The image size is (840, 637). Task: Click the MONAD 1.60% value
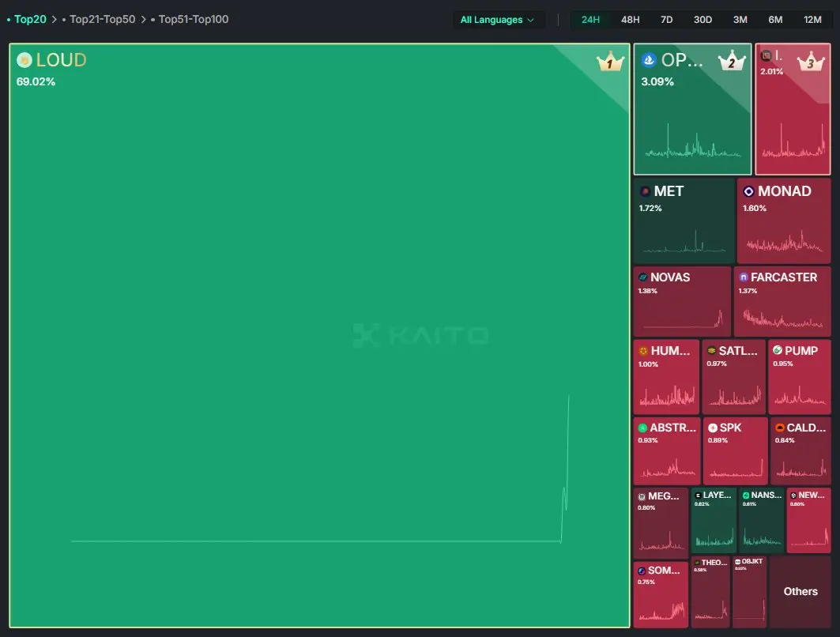[x=755, y=209]
